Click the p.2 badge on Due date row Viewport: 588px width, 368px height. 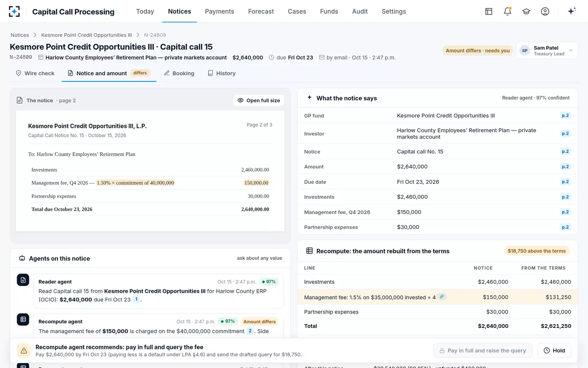pos(565,182)
